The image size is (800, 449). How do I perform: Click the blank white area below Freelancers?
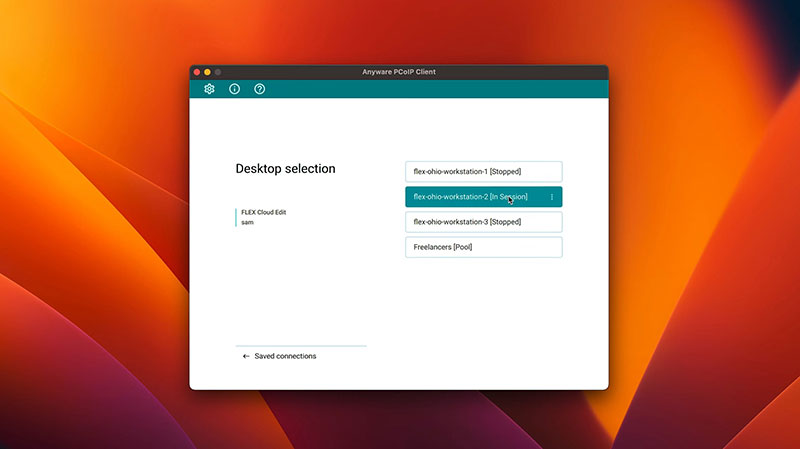483,310
